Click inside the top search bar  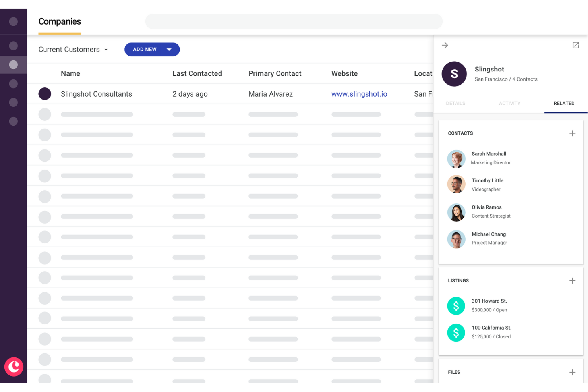[294, 21]
